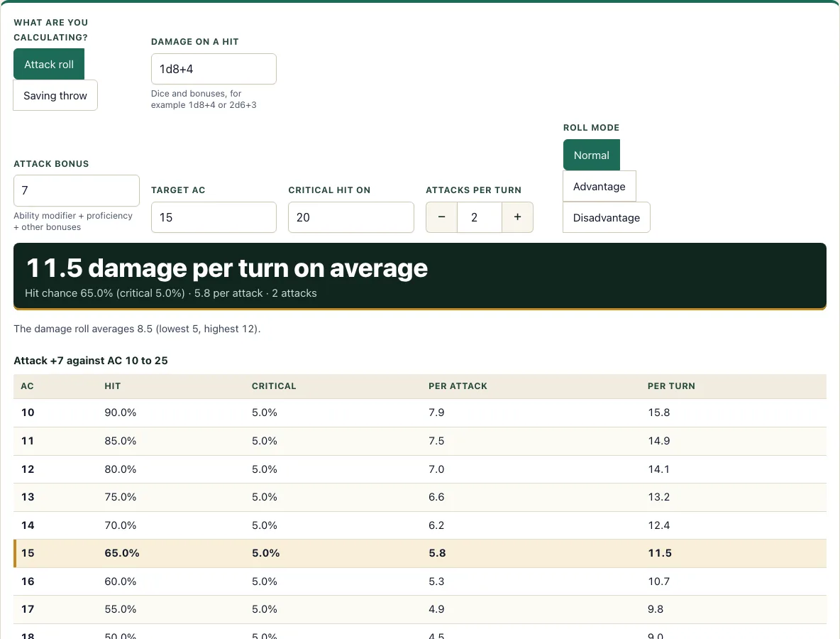Decrease attacks per turn with minus button
This screenshot has height=639, width=840.
[441, 217]
